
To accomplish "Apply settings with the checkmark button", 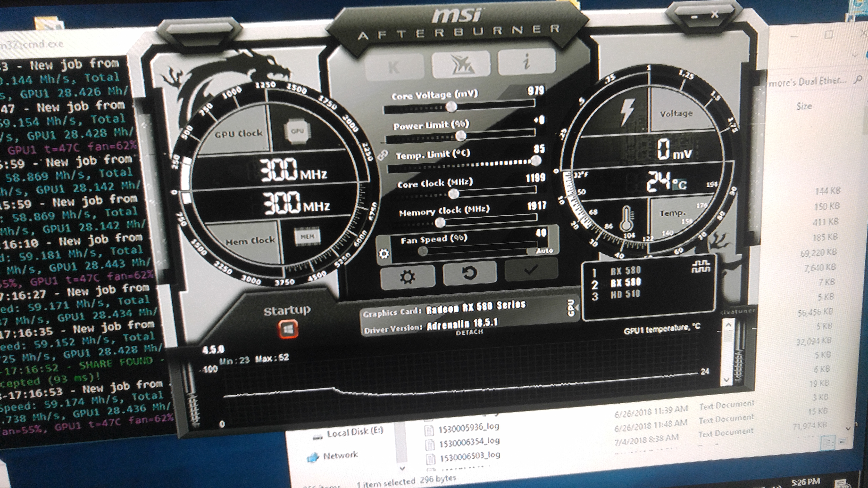I will [531, 270].
